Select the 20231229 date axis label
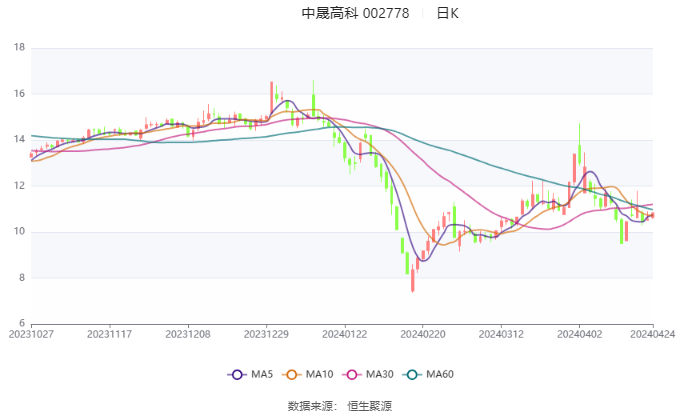Viewport: 680px width, 413px height. (266, 334)
